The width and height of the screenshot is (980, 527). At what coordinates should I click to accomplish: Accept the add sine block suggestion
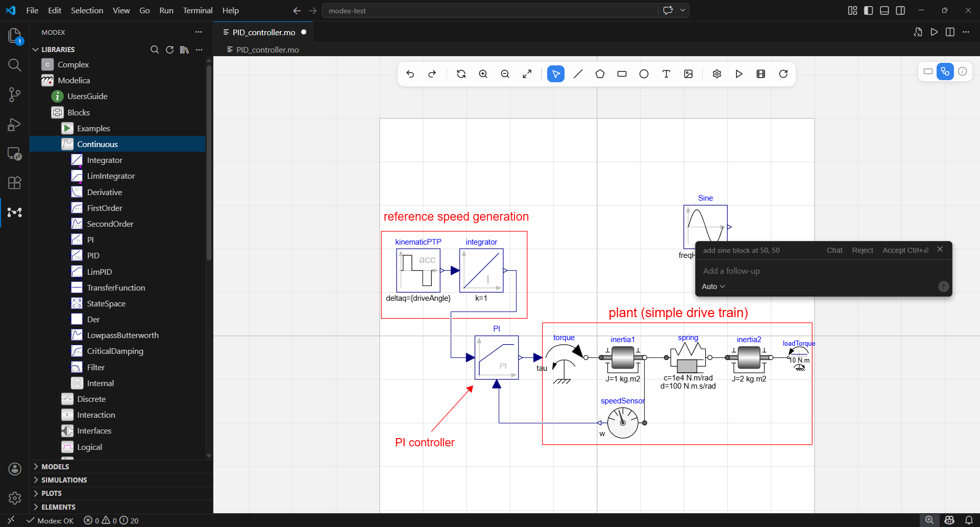point(905,250)
